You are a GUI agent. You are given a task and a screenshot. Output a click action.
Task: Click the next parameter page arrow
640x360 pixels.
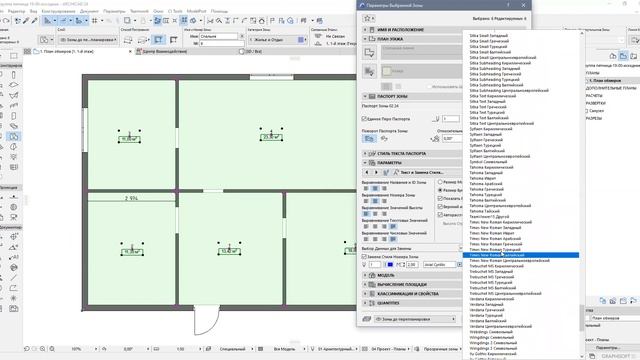click(376, 172)
